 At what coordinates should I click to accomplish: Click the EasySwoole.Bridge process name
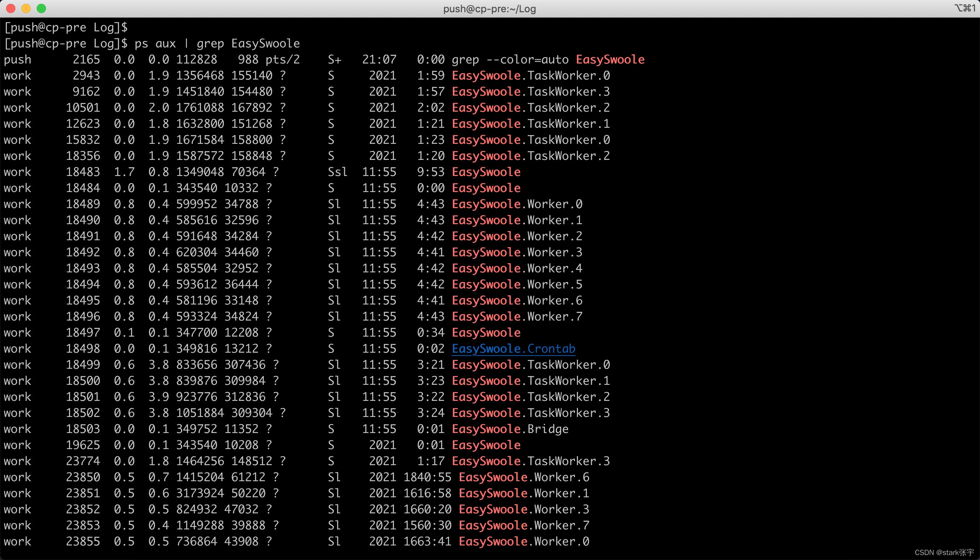(x=510, y=429)
